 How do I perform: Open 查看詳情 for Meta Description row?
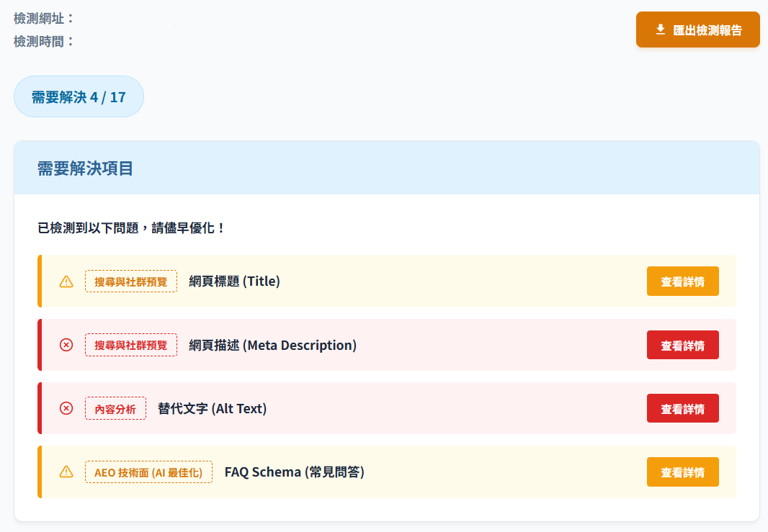(682, 345)
